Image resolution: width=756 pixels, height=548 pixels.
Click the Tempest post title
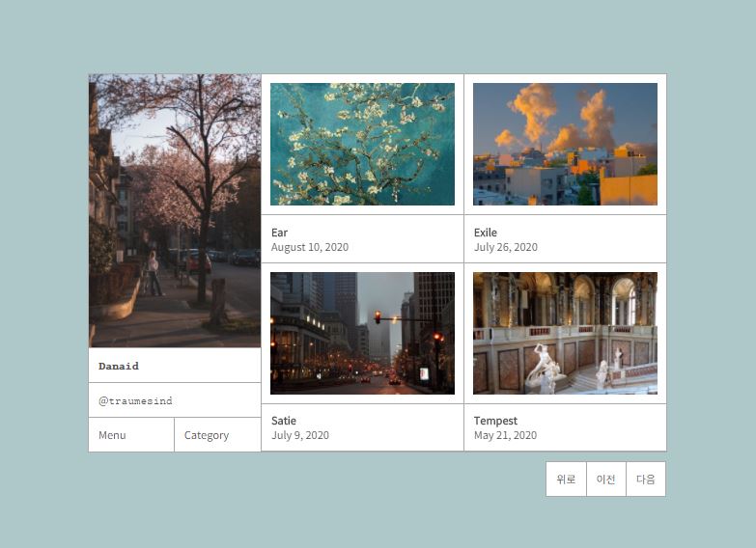tap(495, 421)
